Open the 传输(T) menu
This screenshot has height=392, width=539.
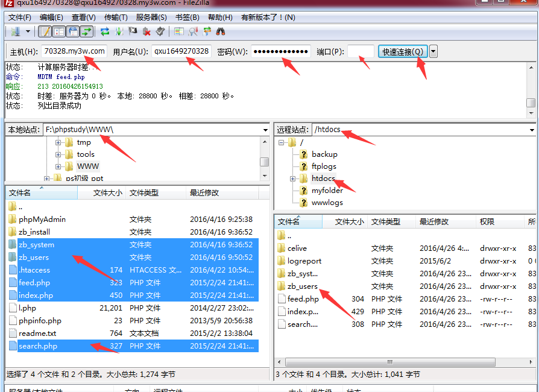115,17
